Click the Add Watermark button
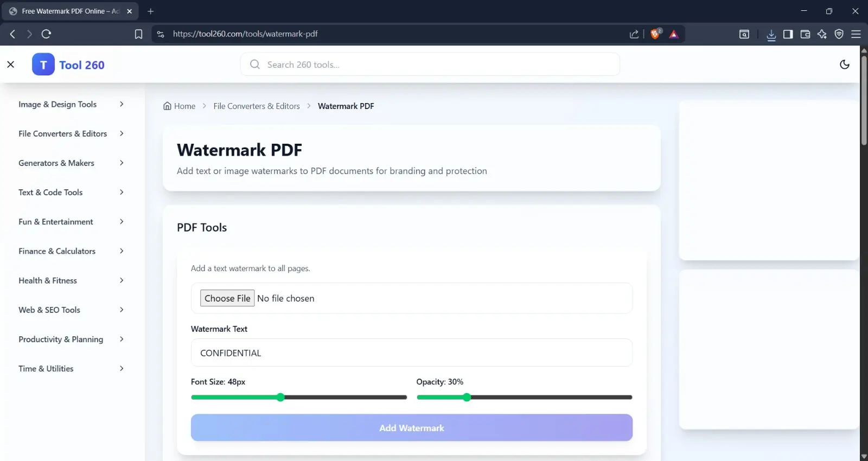This screenshot has width=868, height=461. (412, 428)
